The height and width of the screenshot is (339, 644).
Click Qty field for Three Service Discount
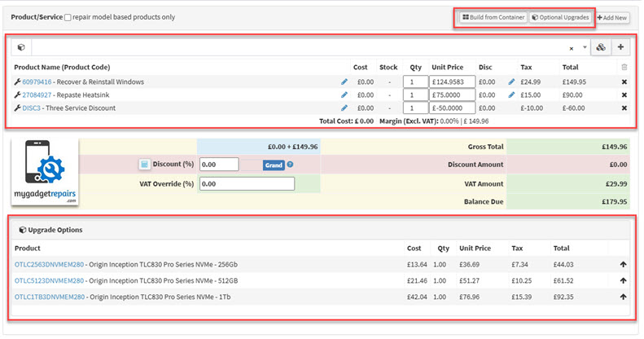(x=416, y=108)
